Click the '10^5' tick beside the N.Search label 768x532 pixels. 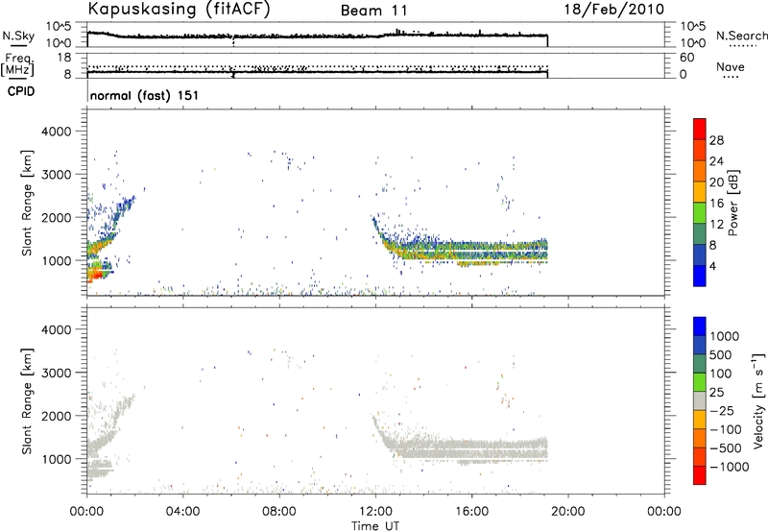[x=693, y=26]
